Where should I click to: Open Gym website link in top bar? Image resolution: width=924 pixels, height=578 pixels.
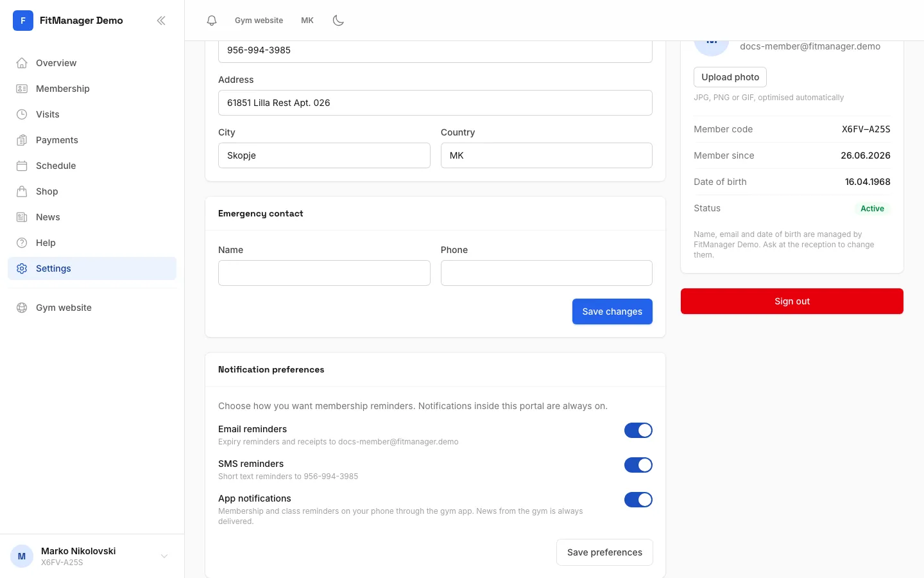coord(259,21)
